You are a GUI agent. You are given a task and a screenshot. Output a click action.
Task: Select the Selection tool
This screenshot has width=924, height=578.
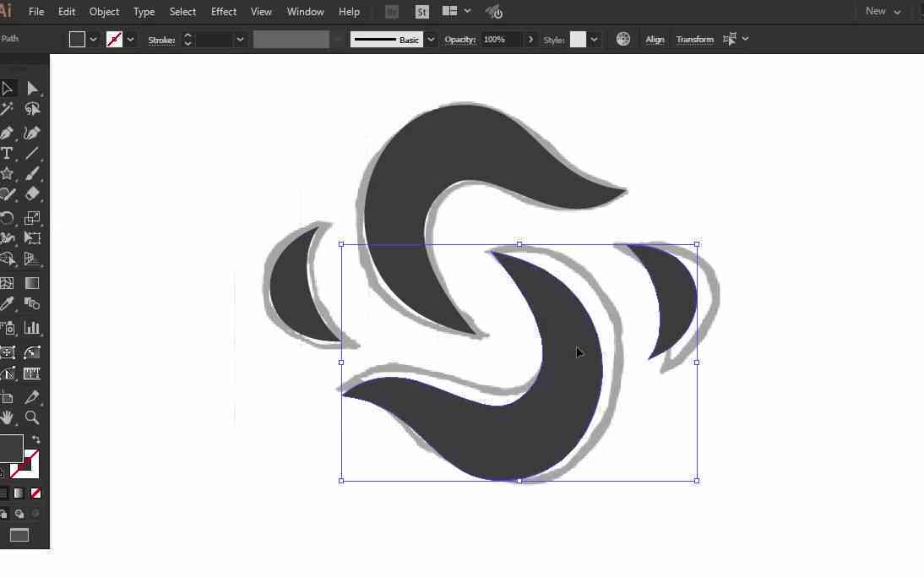point(8,89)
